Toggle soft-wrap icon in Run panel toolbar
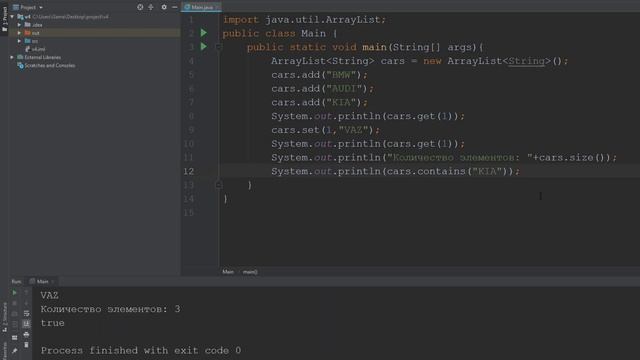This screenshot has height=360, width=640. (x=26, y=313)
